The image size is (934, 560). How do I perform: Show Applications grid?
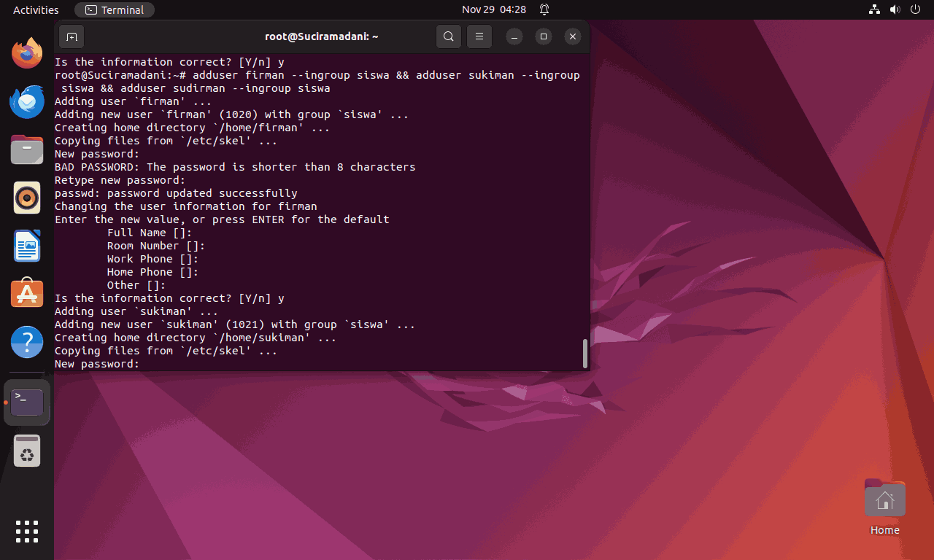click(x=27, y=532)
